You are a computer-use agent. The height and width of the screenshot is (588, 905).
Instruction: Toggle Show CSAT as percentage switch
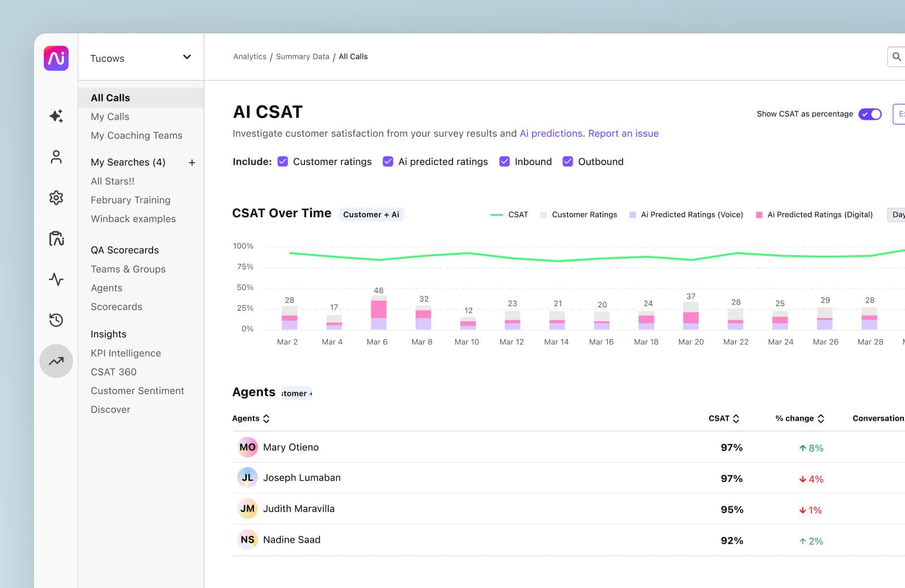(x=869, y=114)
